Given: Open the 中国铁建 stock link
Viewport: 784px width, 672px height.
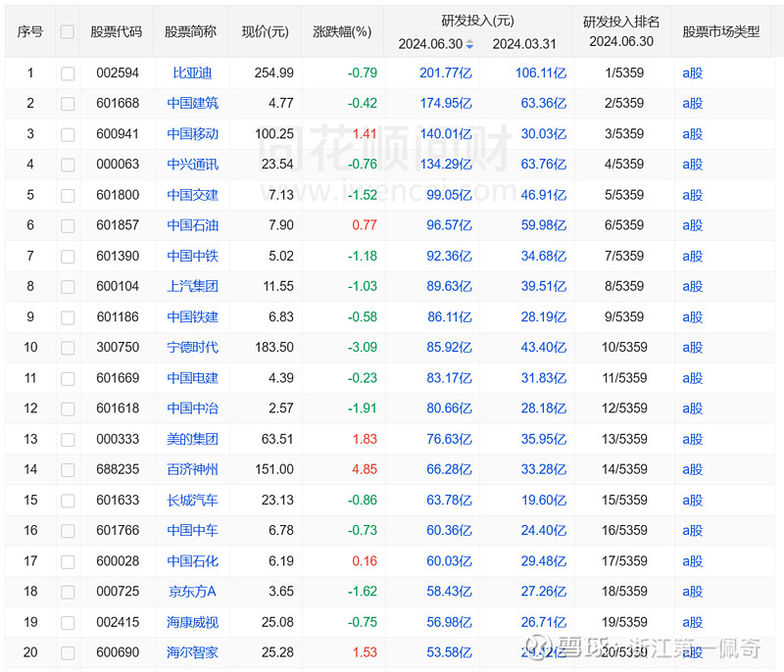Looking at the screenshot, I should tap(192, 316).
